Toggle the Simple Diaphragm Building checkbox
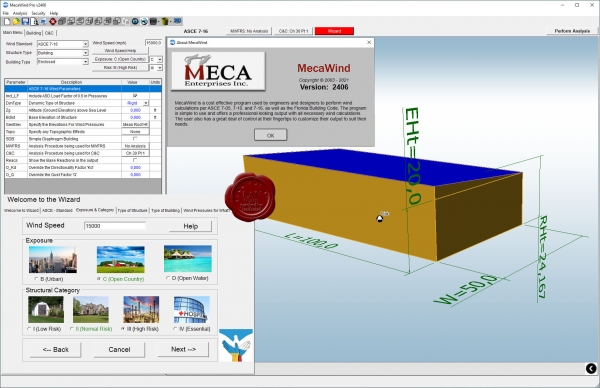Image resolution: width=600 pixels, height=388 pixels. point(135,139)
